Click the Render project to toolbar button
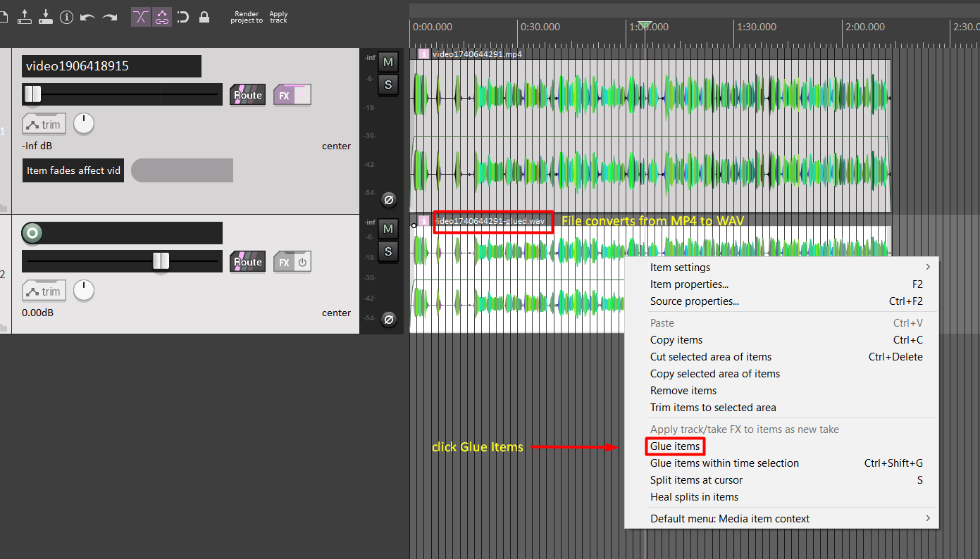Screen dimensions: 980x559 click(x=247, y=17)
